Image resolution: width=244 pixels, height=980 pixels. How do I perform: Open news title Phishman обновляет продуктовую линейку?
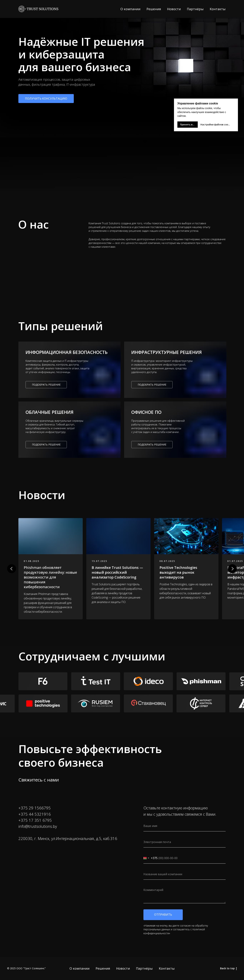point(50,577)
